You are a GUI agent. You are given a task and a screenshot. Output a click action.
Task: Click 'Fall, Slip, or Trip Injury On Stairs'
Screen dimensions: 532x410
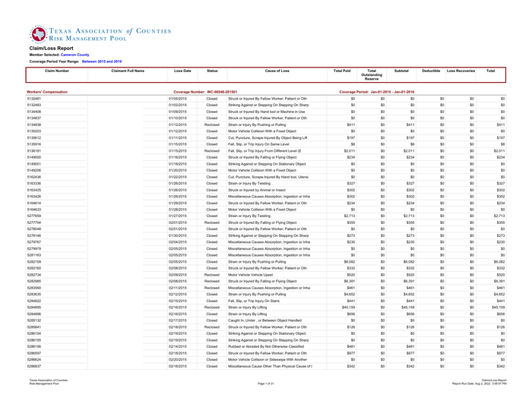(254, 301)
